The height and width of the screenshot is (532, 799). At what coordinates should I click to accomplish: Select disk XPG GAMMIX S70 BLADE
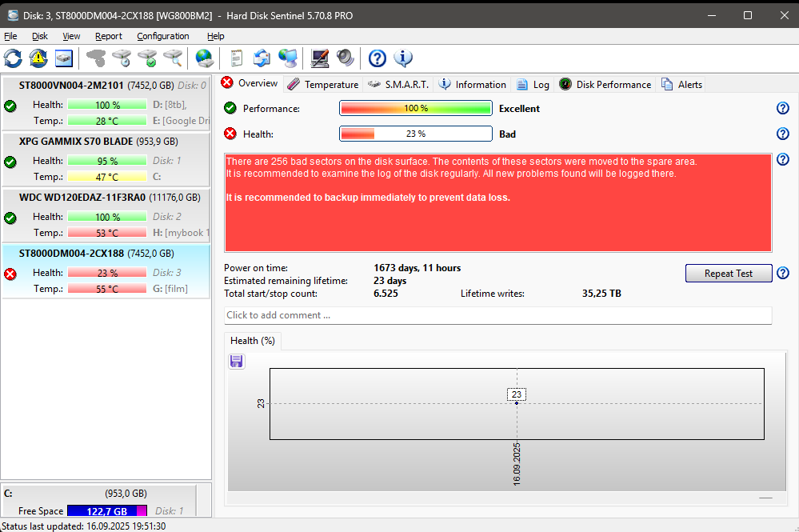pyautogui.click(x=106, y=159)
